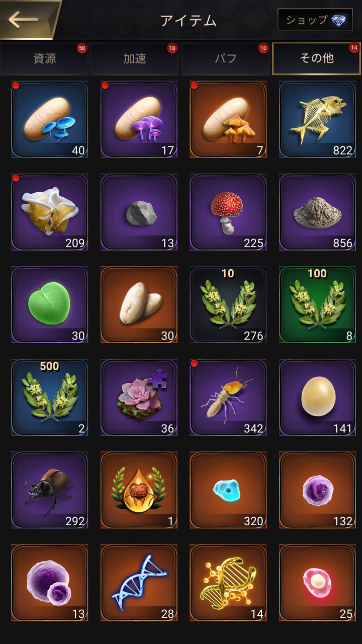
Task: Tap the blue DNA helix item
Action: [139, 582]
